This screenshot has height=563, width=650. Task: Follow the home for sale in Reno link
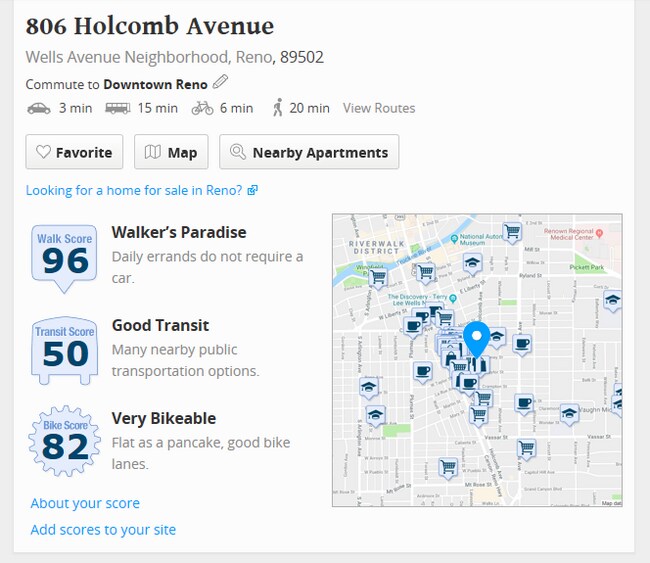point(141,190)
